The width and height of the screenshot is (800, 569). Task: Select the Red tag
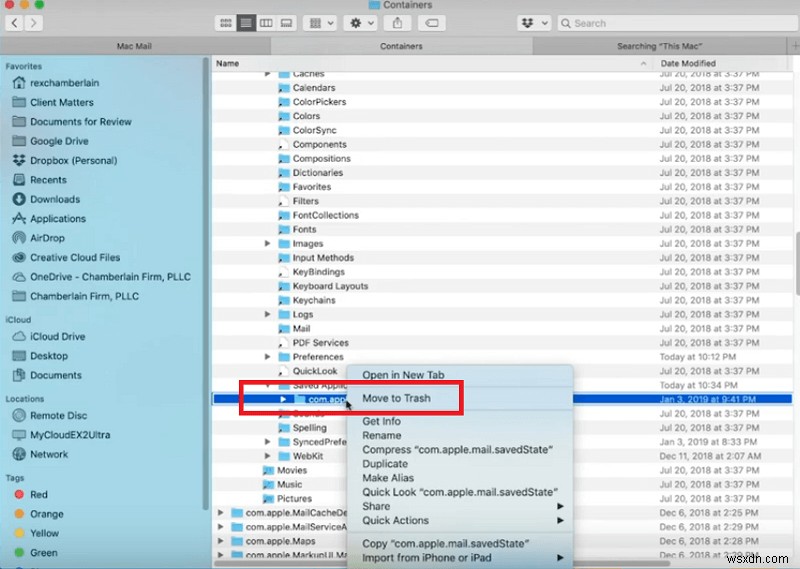click(x=38, y=494)
